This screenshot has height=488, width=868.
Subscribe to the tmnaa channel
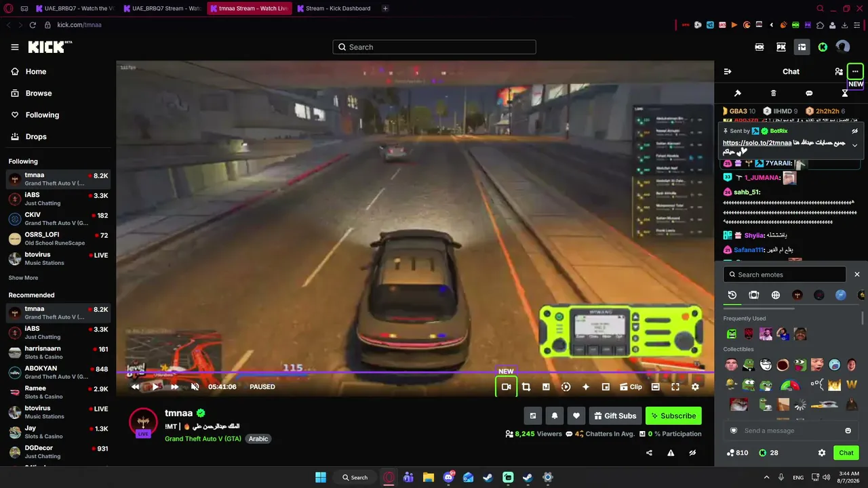pos(673,415)
